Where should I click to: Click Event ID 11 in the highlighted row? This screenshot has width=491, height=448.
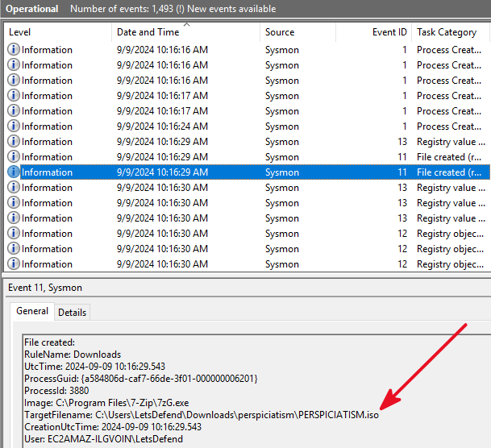click(x=402, y=172)
